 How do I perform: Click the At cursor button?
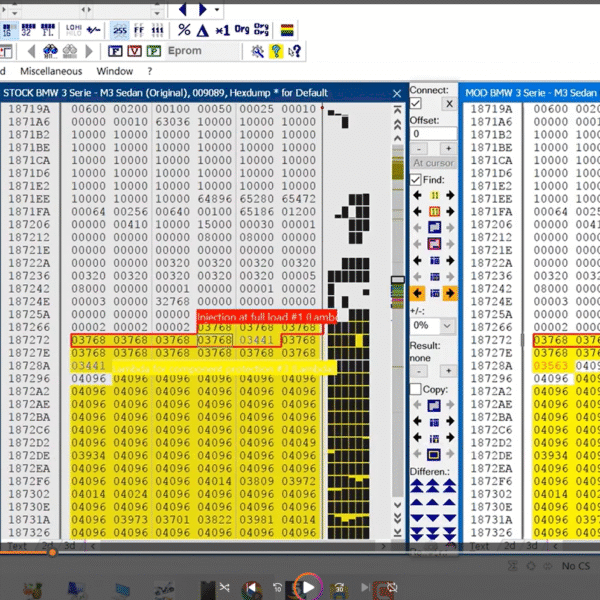[434, 163]
